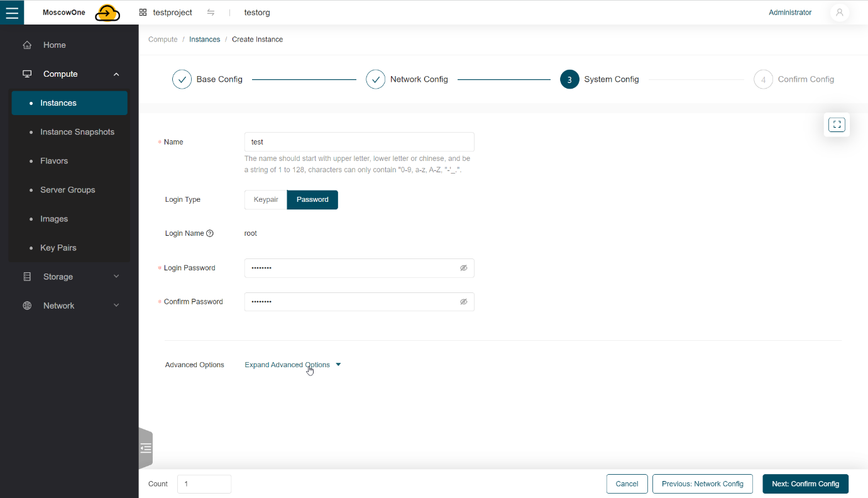Open Instance Snapshots in sidebar
The image size is (868, 498).
click(x=77, y=132)
